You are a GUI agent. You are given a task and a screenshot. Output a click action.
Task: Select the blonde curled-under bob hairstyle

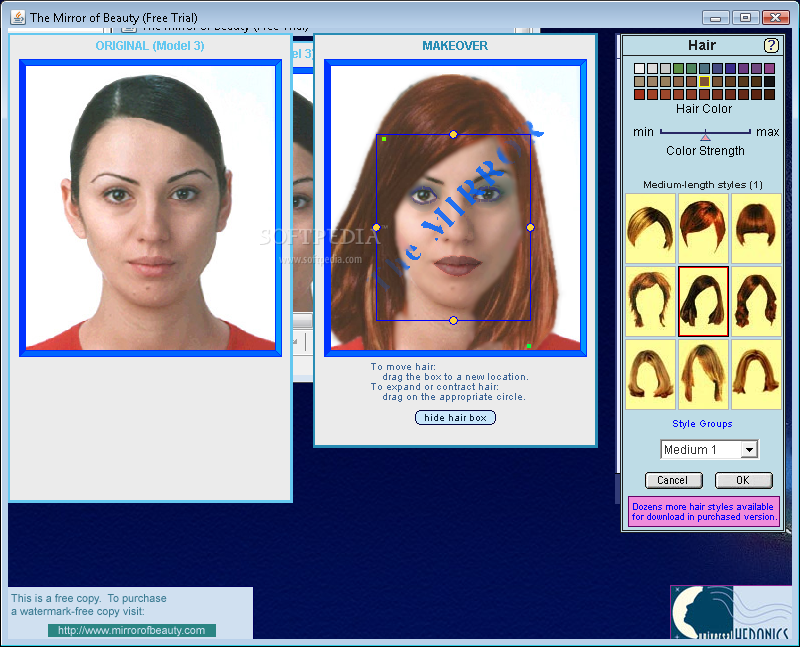(651, 375)
